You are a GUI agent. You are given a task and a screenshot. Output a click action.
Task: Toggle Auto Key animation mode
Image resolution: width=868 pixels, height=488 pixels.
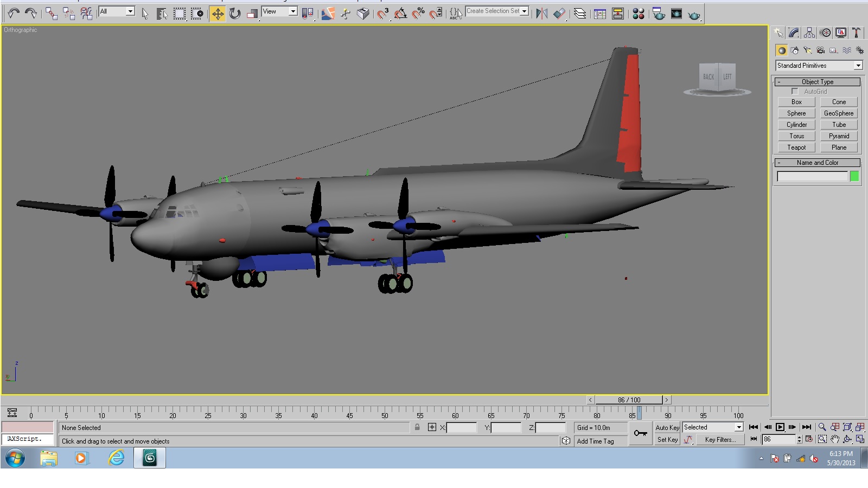[x=667, y=427]
